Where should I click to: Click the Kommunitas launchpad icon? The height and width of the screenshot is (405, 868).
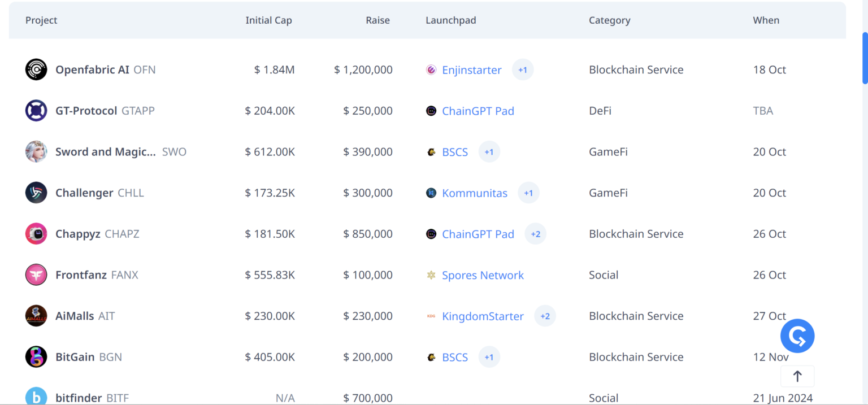coord(430,193)
